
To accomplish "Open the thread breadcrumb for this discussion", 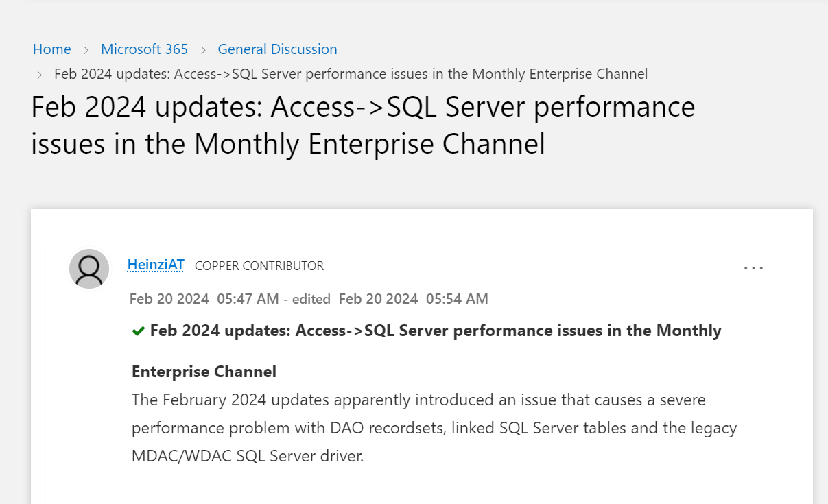I will coord(348,73).
